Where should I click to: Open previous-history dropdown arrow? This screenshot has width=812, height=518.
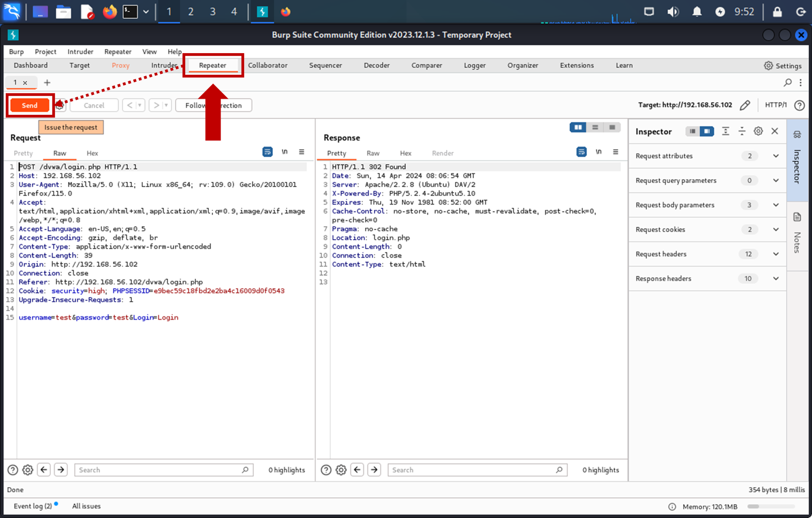(x=140, y=105)
